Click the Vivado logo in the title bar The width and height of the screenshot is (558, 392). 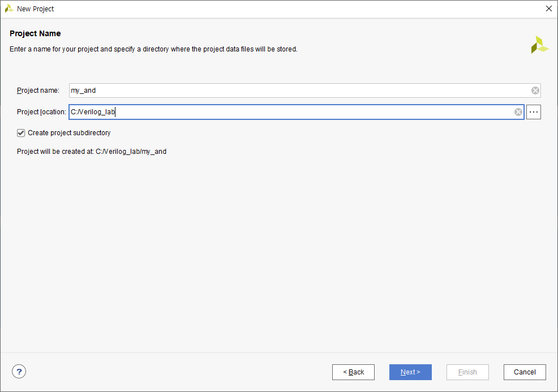(x=9, y=8)
